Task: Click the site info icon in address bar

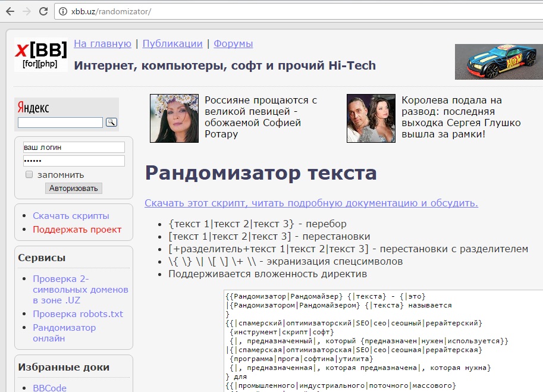Action: click(64, 11)
